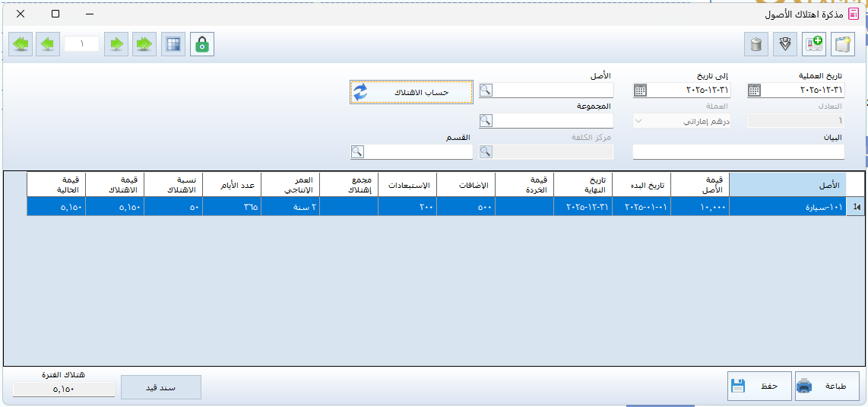The width and height of the screenshot is (868, 407).
Task: Open the grid list view icon
Action: 173,44
